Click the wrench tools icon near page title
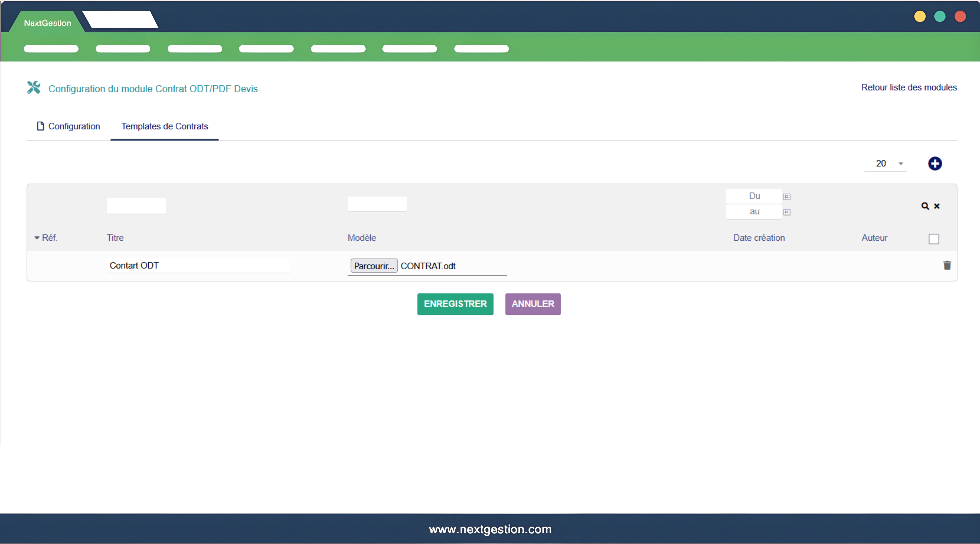This screenshot has width=980, height=544. [x=34, y=87]
